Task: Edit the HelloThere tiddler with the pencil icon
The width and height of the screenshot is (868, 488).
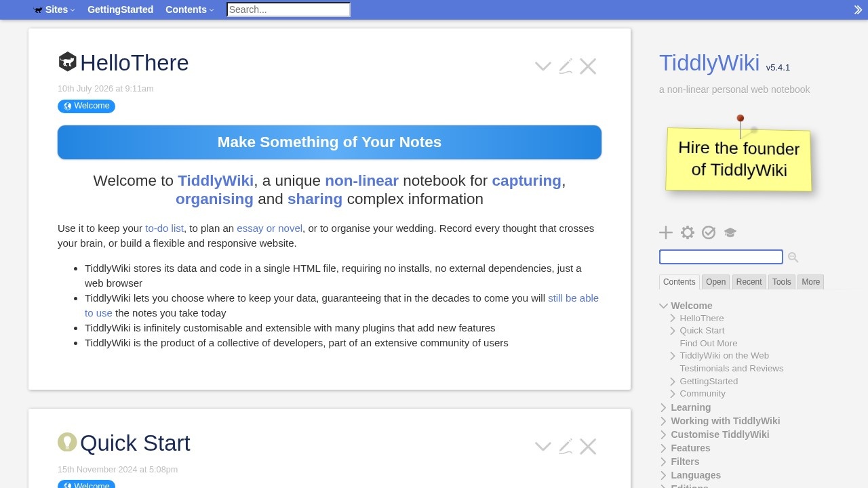Action: [566, 66]
